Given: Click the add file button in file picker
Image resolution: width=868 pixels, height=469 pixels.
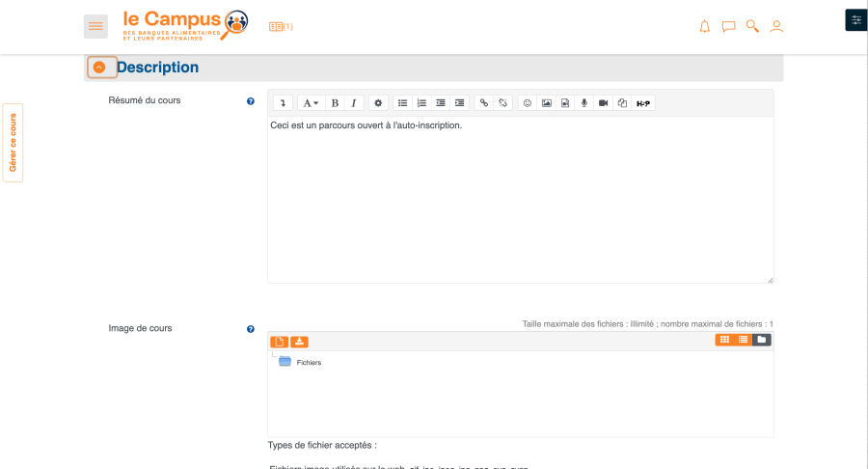Looking at the screenshot, I should (280, 341).
